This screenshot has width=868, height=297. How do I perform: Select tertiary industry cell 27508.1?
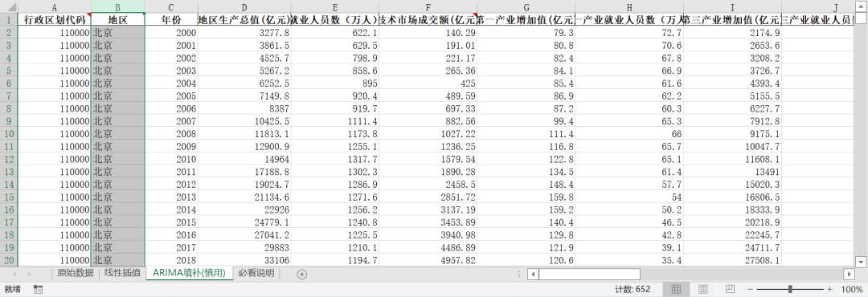coord(732,260)
